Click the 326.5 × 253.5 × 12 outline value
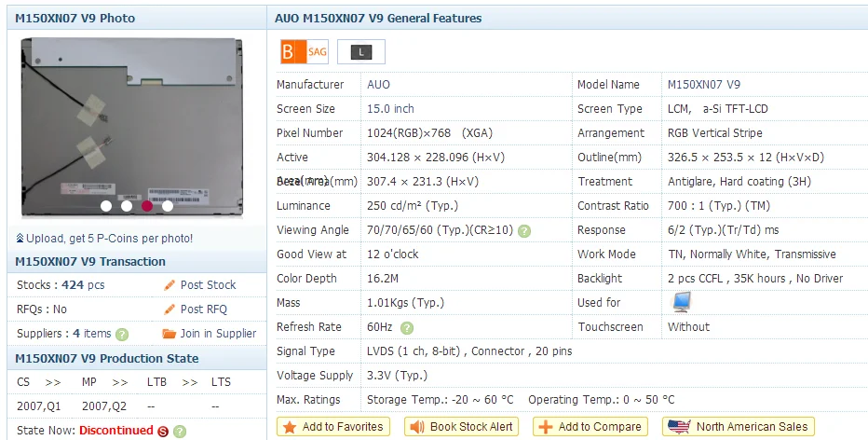868x440 pixels. [746, 158]
